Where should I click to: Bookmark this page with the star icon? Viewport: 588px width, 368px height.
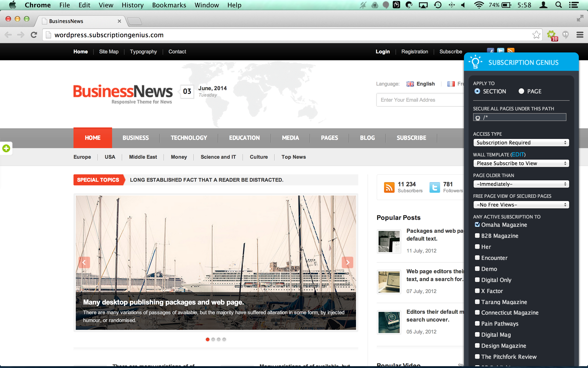[x=536, y=35]
